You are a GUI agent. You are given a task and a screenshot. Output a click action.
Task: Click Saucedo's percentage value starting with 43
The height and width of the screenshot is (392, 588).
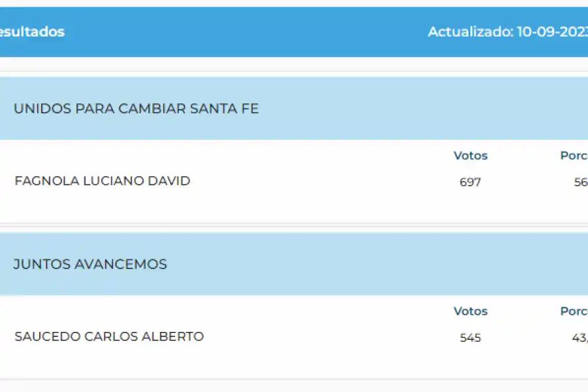tap(580, 338)
